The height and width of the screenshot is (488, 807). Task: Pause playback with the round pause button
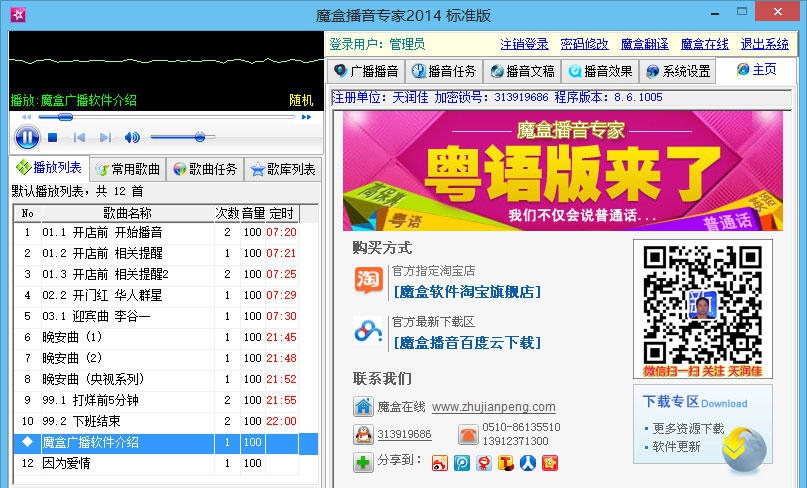[x=27, y=137]
